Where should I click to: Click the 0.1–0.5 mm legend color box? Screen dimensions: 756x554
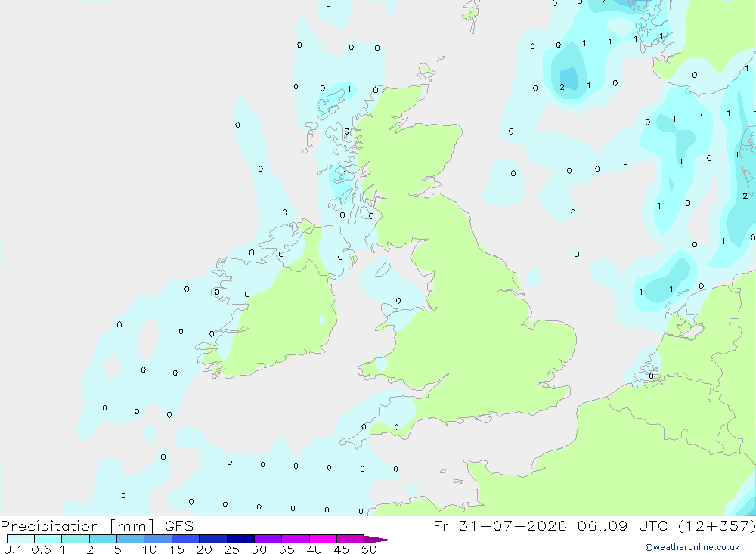tap(20, 539)
